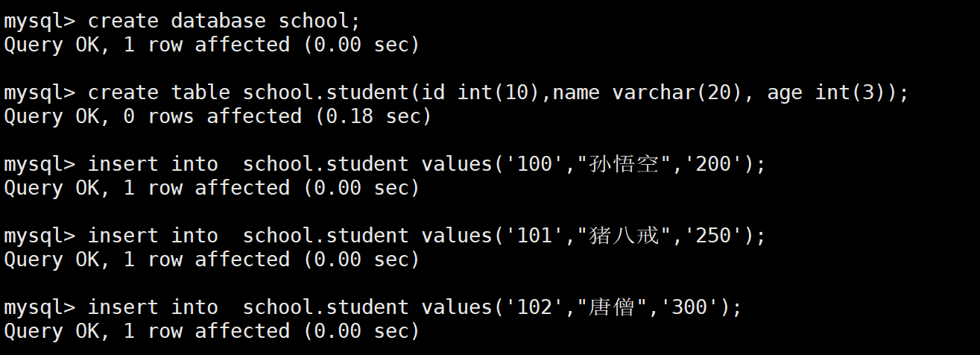The width and height of the screenshot is (980, 355).
Task: Click the age value '200'
Action: click(714, 164)
